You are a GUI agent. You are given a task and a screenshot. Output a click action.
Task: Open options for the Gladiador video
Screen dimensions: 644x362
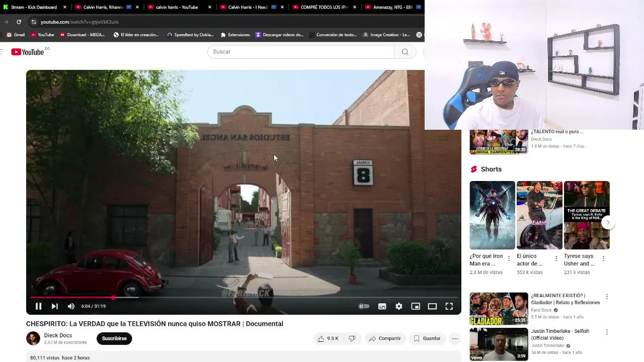click(x=607, y=297)
